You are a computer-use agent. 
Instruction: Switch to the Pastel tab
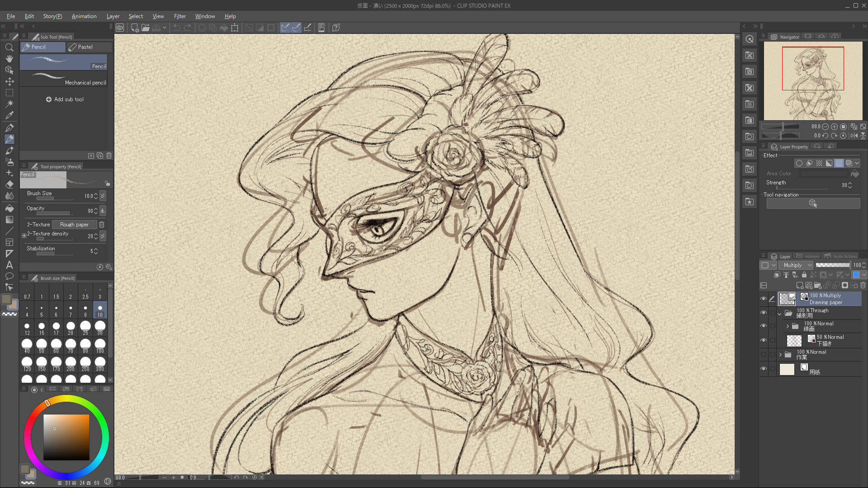pos(85,47)
